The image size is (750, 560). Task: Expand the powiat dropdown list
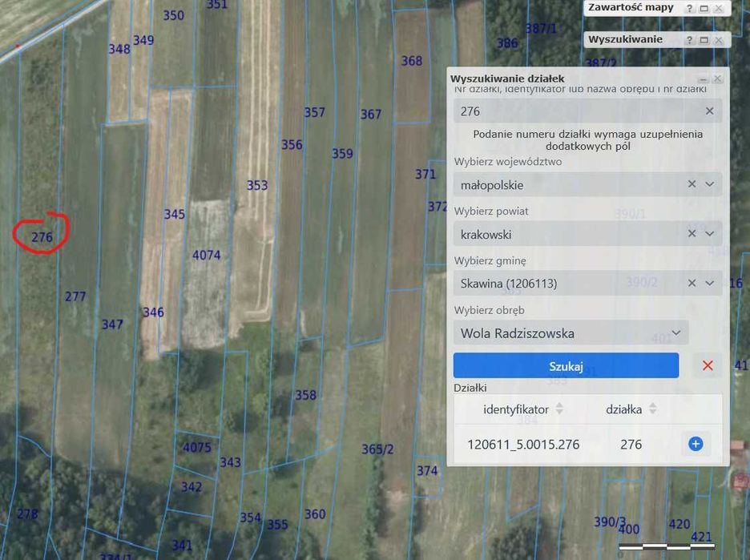point(710,233)
